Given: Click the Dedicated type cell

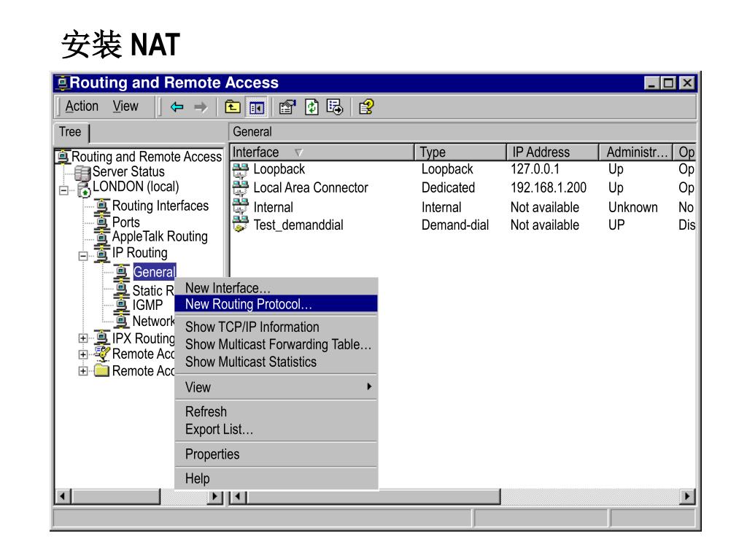Looking at the screenshot, I should pyautogui.click(x=448, y=187).
